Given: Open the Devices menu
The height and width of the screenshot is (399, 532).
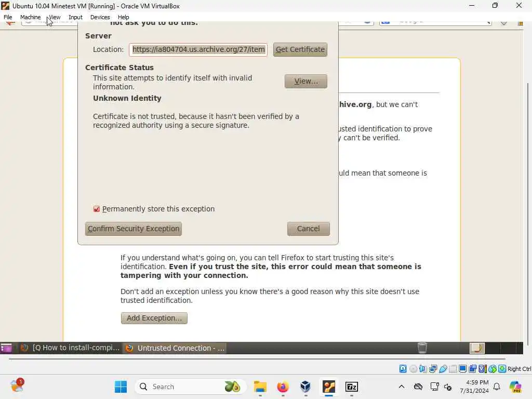Looking at the screenshot, I should (100, 17).
